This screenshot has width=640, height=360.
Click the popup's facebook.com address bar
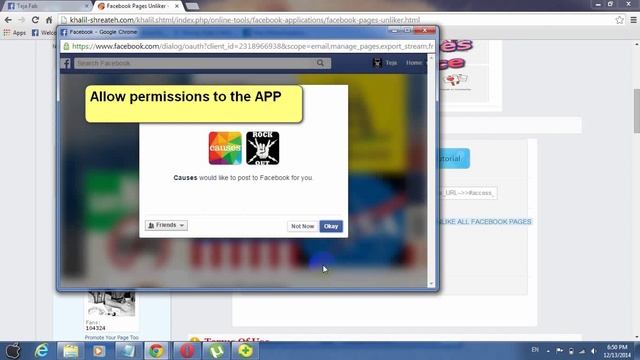click(247, 46)
